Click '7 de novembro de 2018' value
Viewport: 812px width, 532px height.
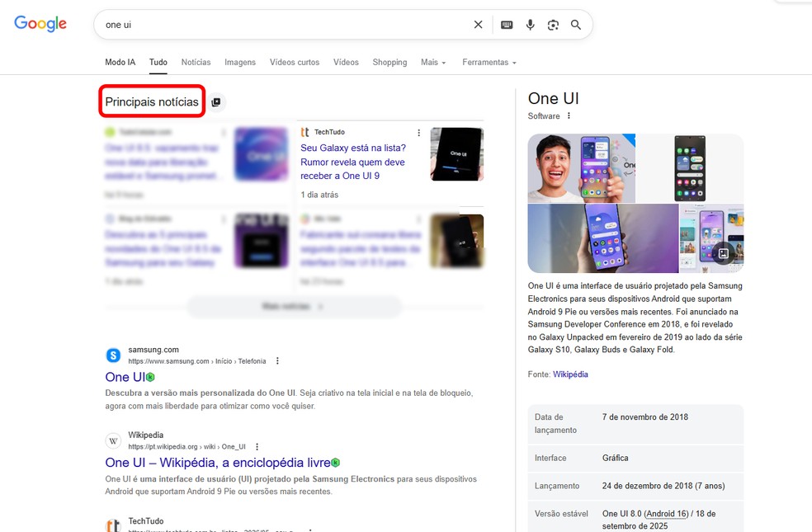tap(645, 417)
